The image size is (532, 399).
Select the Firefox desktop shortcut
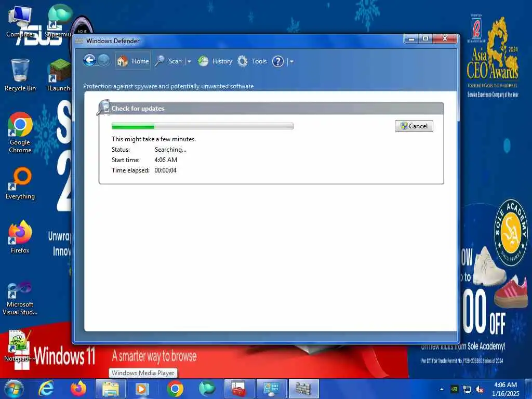tap(20, 237)
